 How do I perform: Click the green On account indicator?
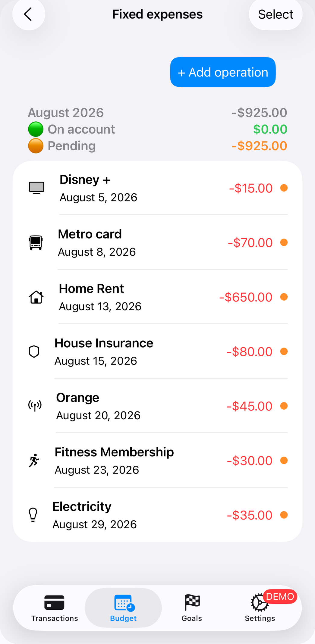(36, 129)
